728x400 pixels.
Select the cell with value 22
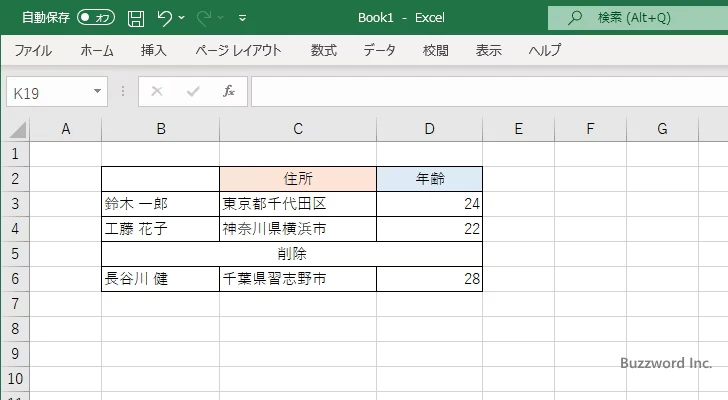point(429,229)
